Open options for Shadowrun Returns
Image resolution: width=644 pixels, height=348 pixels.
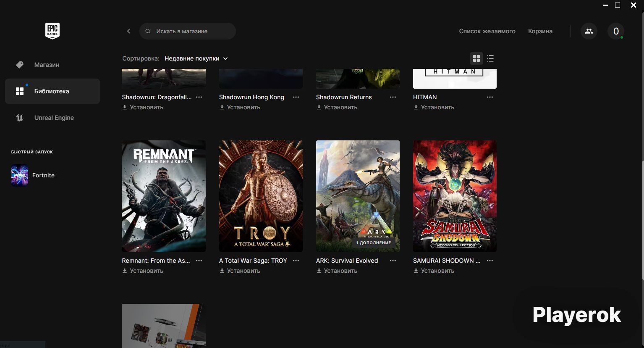393,97
